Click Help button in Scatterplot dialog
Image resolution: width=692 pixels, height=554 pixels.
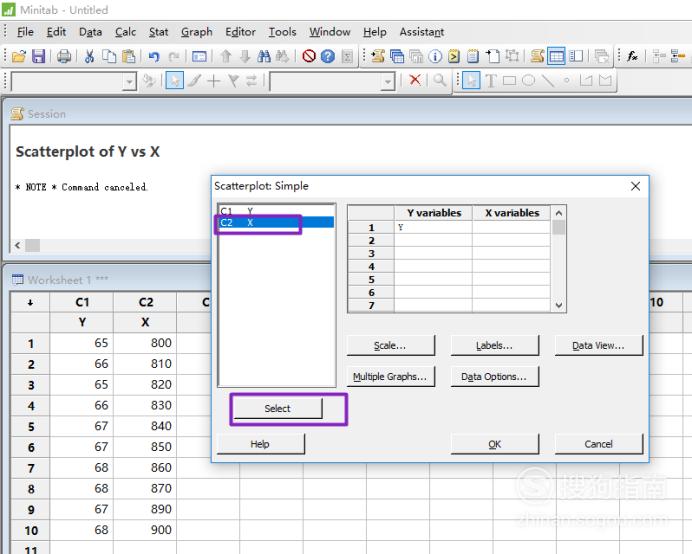(260, 444)
